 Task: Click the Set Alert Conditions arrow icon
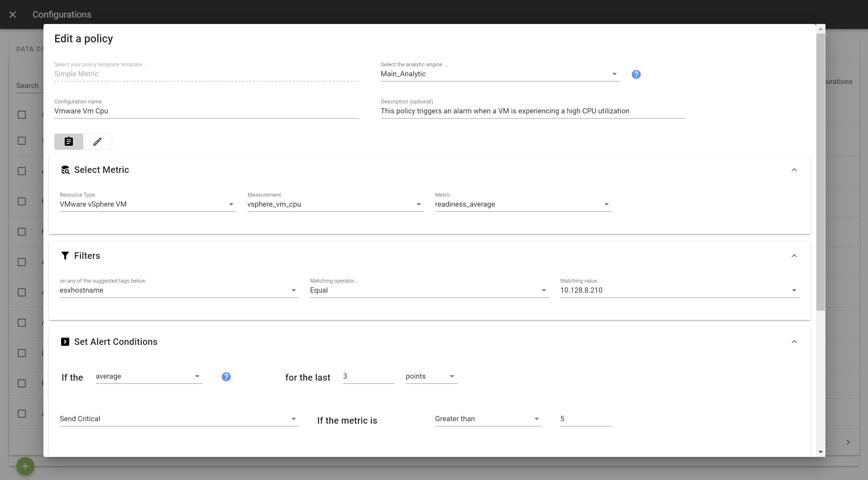[x=65, y=342]
